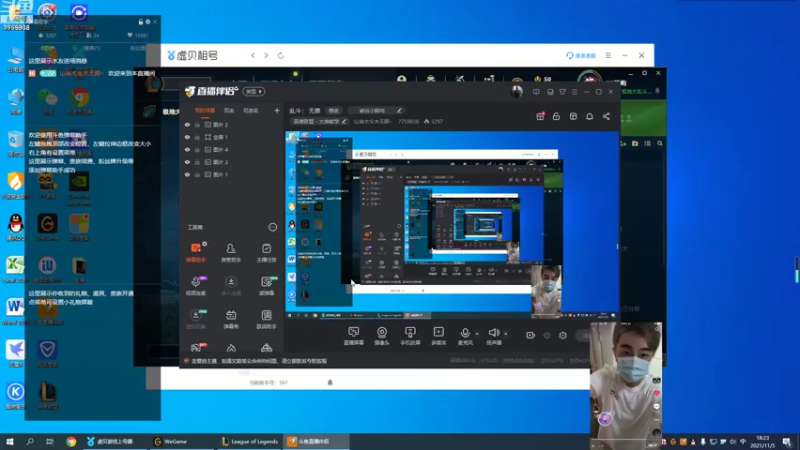The width and height of the screenshot is (800, 450).
Task: Open the 多人连麦 tool
Action: pyautogui.click(x=231, y=286)
